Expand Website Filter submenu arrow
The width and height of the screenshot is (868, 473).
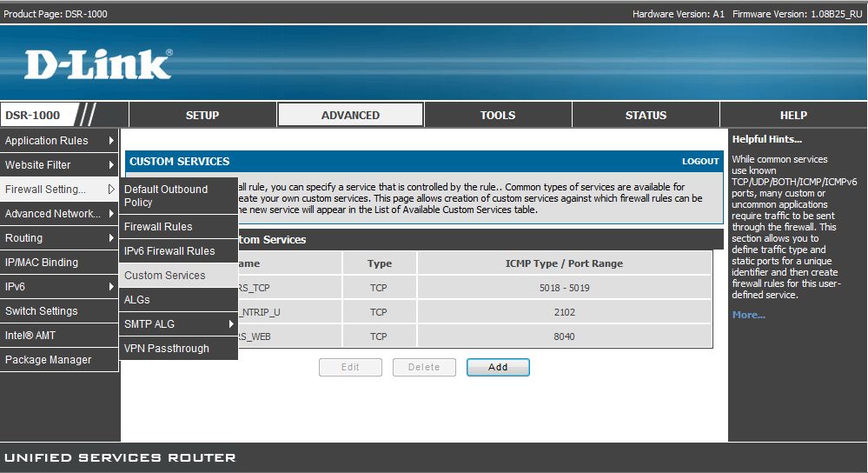click(x=111, y=165)
